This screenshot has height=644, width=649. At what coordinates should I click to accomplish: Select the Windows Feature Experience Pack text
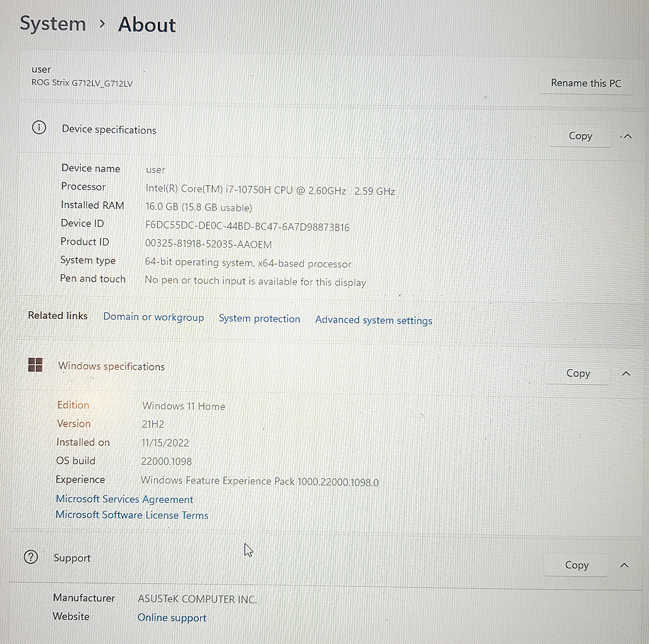coord(260,481)
